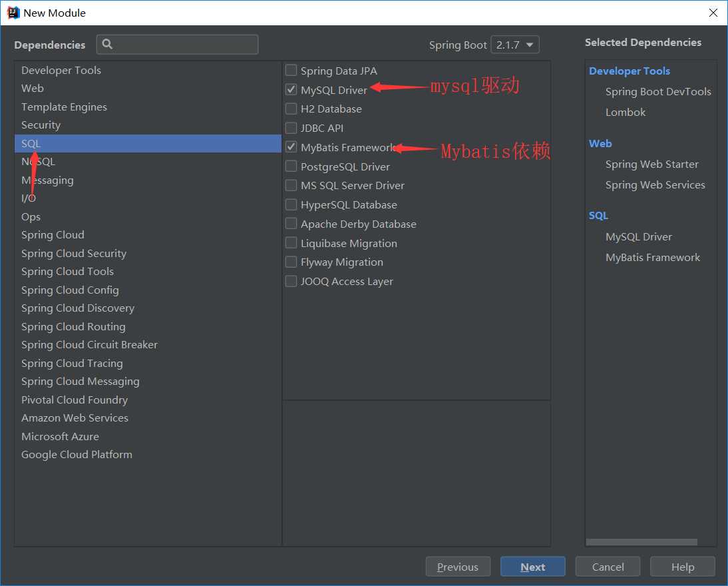Go back with the Previous button

[458, 567]
